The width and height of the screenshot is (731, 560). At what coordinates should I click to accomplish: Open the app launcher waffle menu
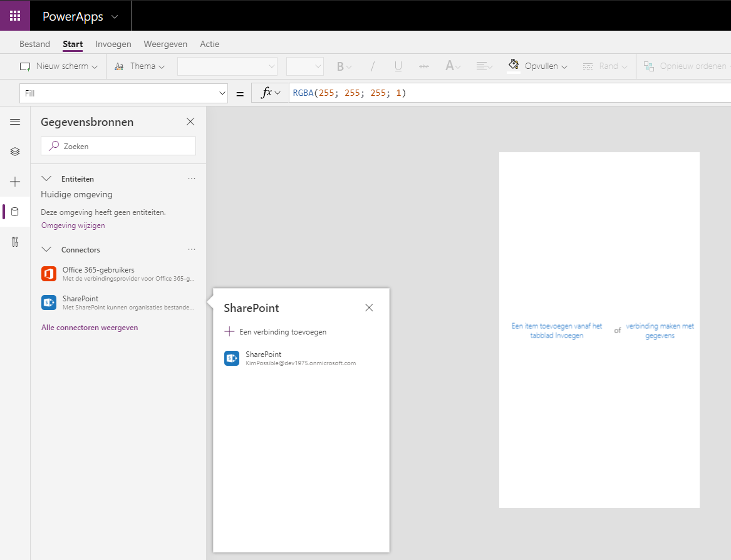[x=15, y=16]
